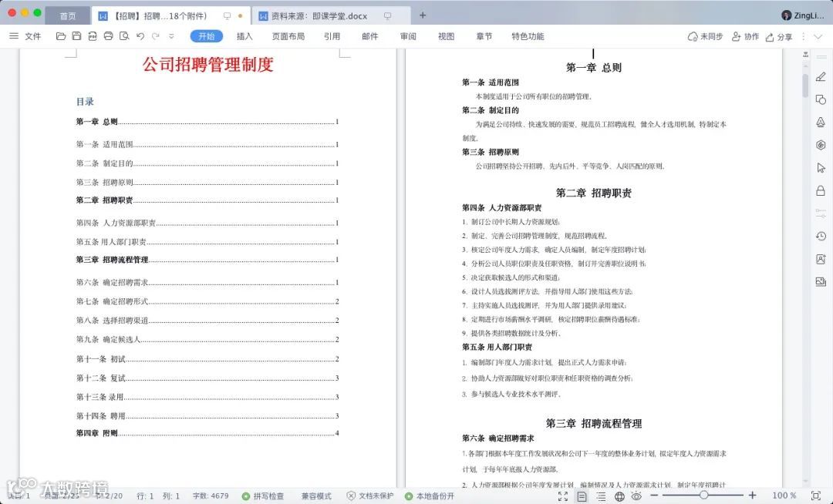
Task: Click TOC entry 第三章 招聘流程管理
Action: (x=207, y=260)
